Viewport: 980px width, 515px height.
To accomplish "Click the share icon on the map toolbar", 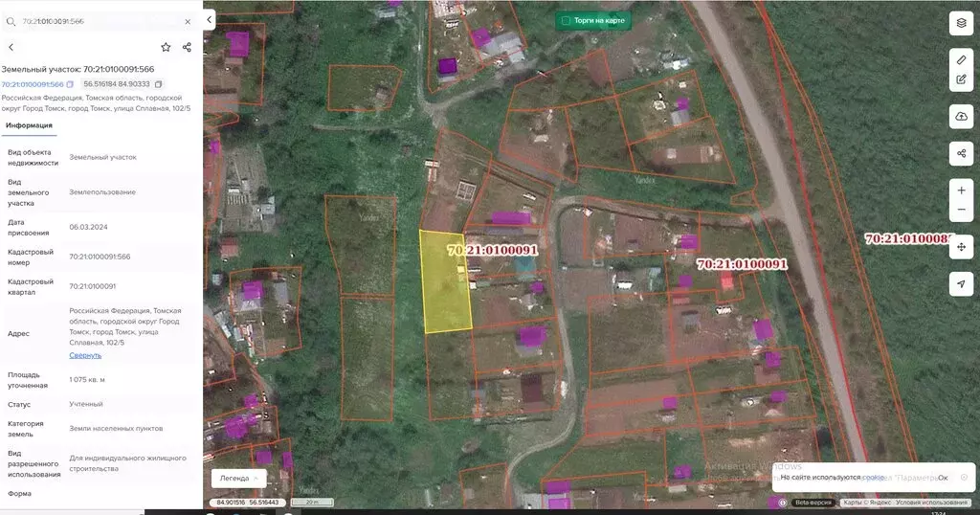I will tap(961, 153).
